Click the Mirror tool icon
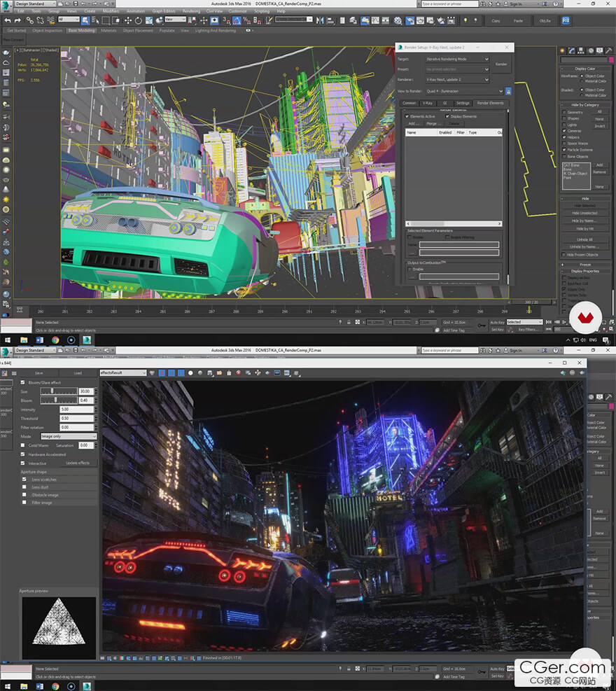The image size is (616, 691). tap(320, 20)
